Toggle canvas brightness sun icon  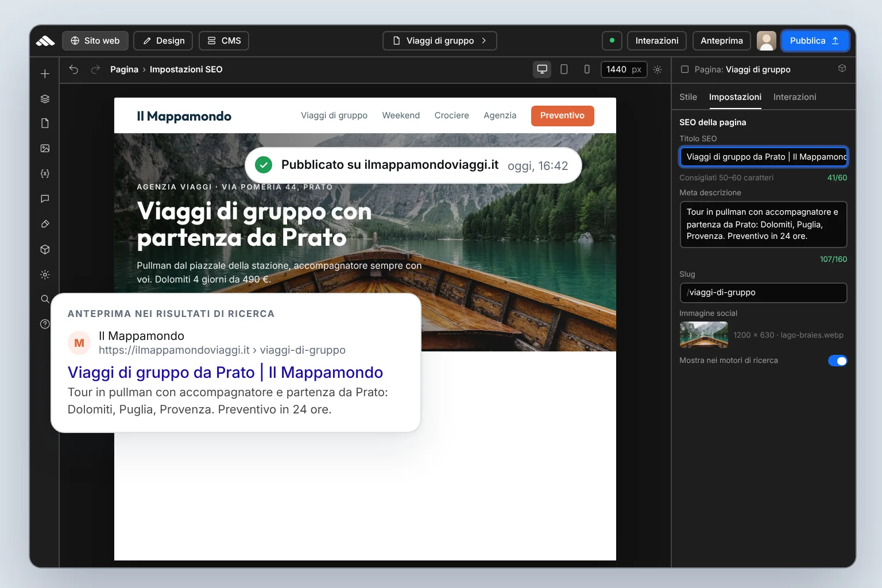click(x=657, y=69)
